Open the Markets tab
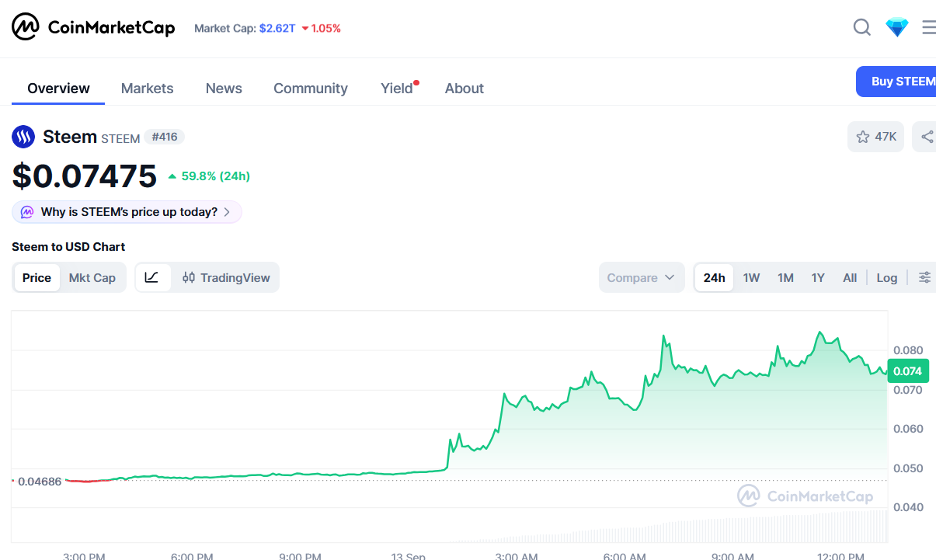This screenshot has width=936, height=560. point(148,89)
